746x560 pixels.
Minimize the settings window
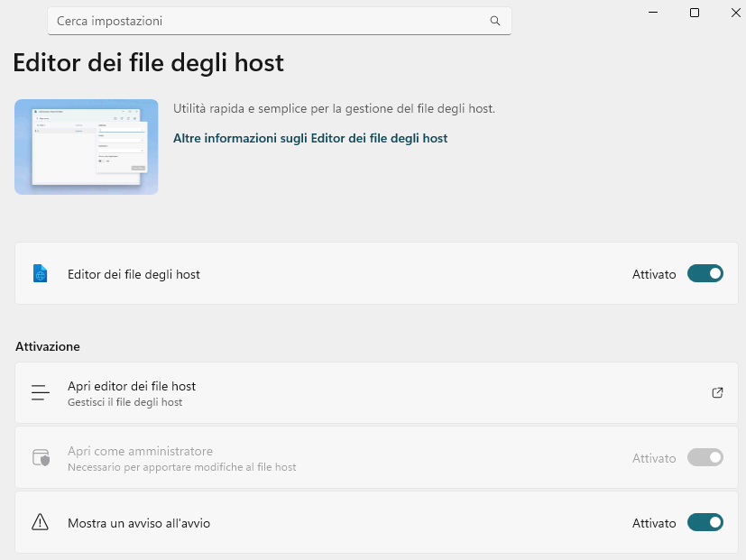point(653,13)
